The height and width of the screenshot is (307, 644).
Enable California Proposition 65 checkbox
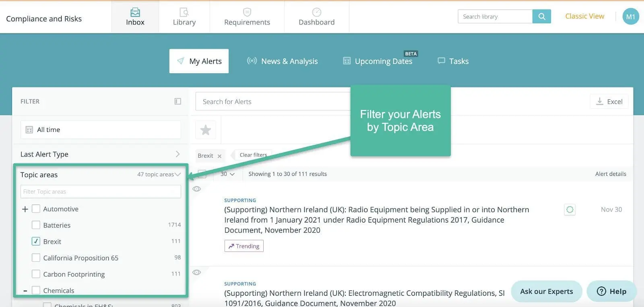36,258
